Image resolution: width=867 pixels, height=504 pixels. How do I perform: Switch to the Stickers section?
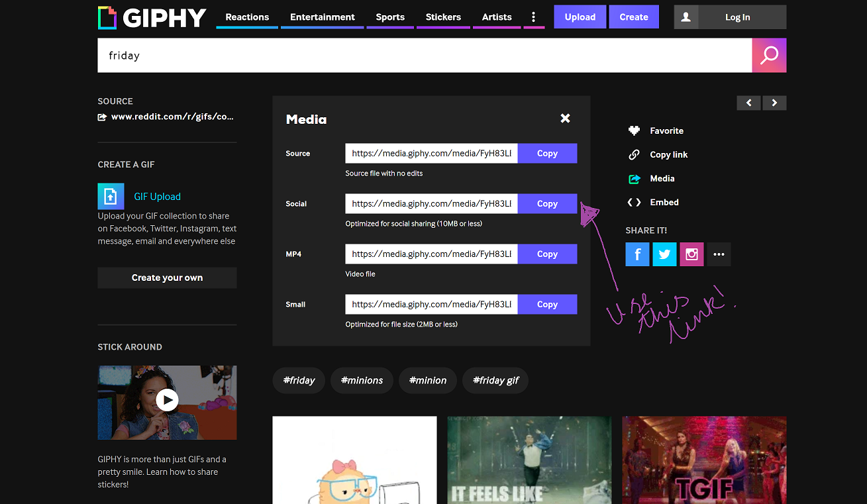443,17
